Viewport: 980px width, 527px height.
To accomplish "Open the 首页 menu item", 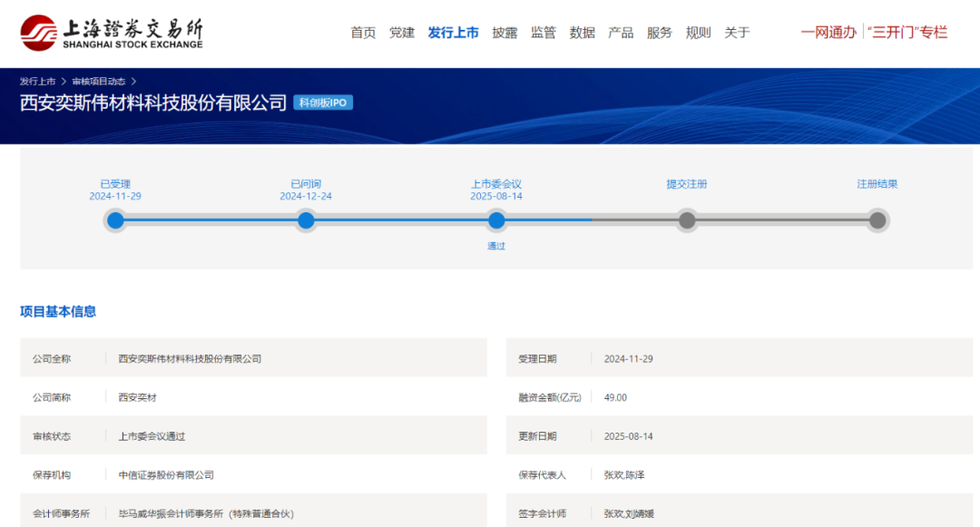I will (x=363, y=33).
